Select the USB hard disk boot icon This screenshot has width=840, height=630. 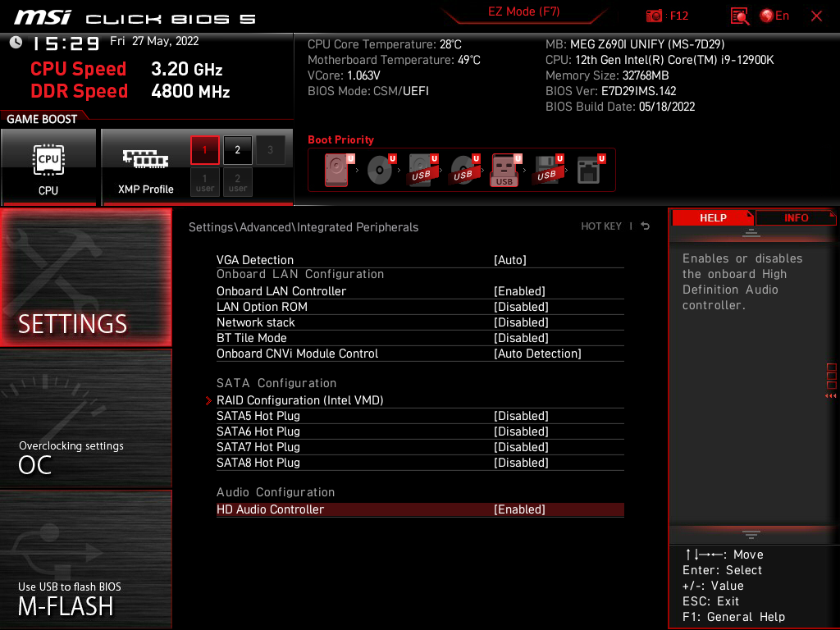pos(422,170)
